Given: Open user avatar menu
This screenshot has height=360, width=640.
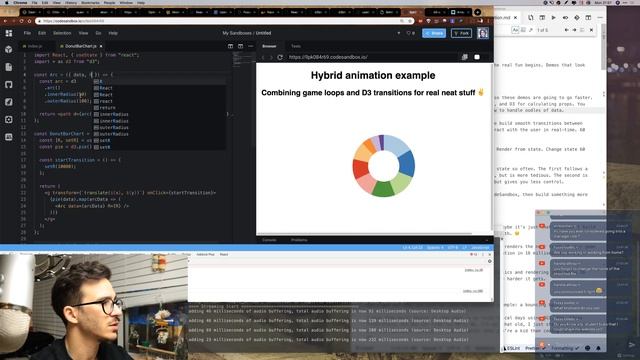Looking at the screenshot, I should [483, 33].
